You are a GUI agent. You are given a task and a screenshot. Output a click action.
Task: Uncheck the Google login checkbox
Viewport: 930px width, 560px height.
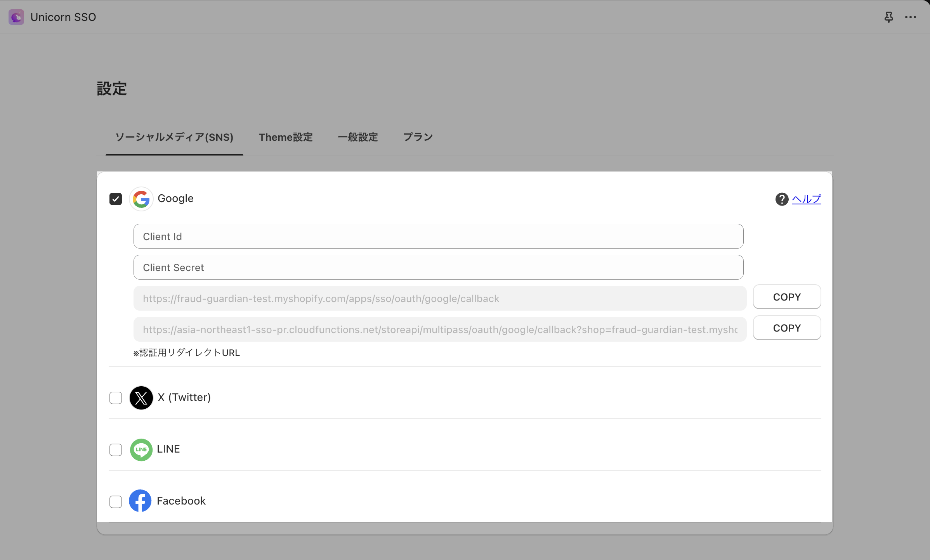point(116,199)
